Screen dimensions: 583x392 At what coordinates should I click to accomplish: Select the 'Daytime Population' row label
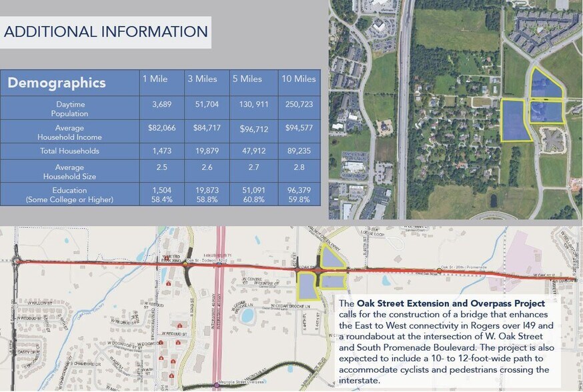(69, 109)
